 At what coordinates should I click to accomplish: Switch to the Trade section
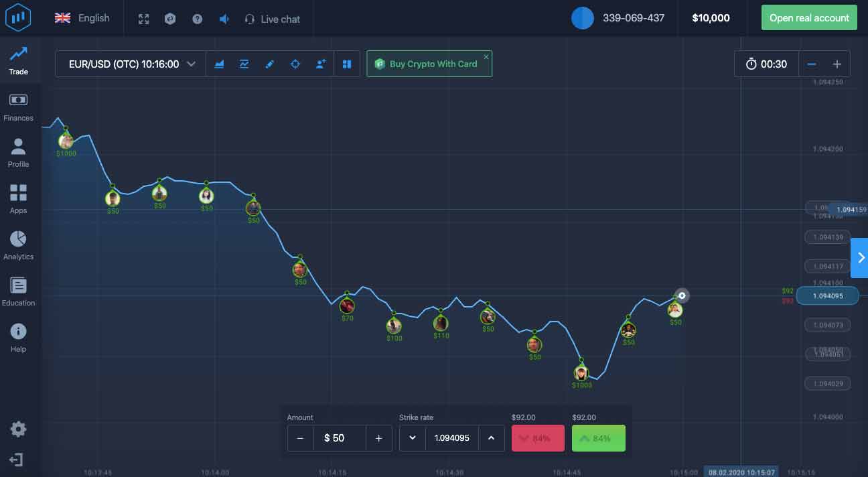tap(18, 59)
